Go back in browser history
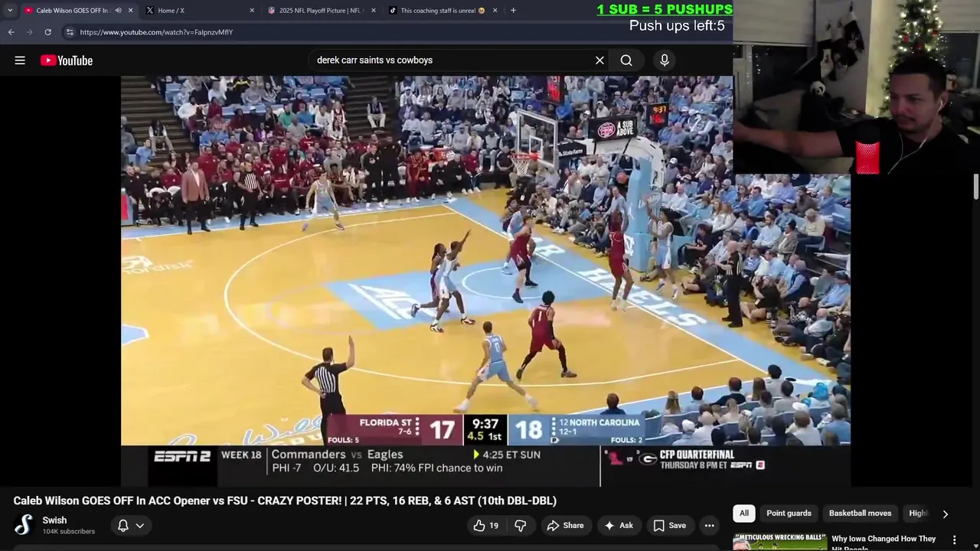The width and height of the screenshot is (980, 551). 11,32
